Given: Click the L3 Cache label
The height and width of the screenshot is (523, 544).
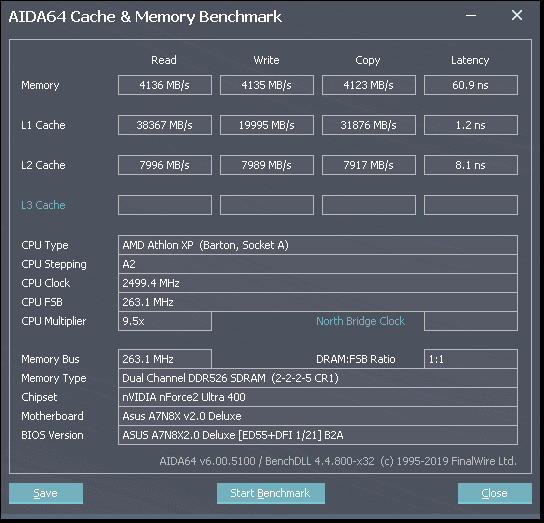Looking at the screenshot, I should point(43,205).
